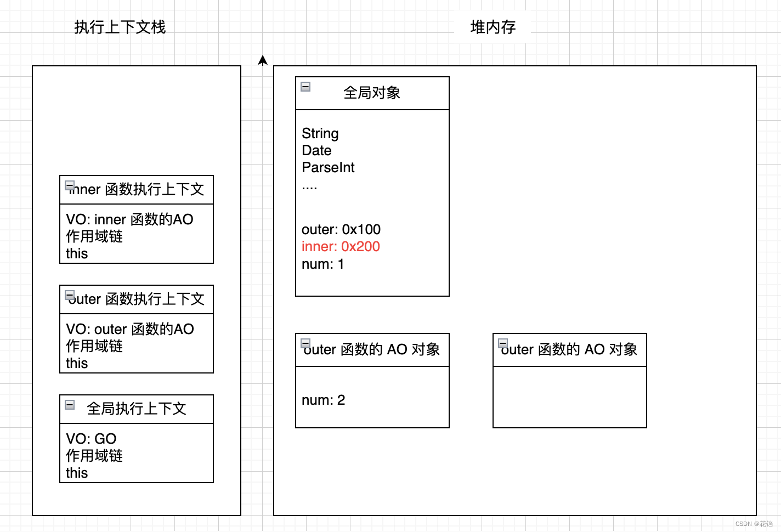The height and width of the screenshot is (532, 781).
Task: Select VO: outer 函数的AO text
Action: pyautogui.click(x=130, y=329)
